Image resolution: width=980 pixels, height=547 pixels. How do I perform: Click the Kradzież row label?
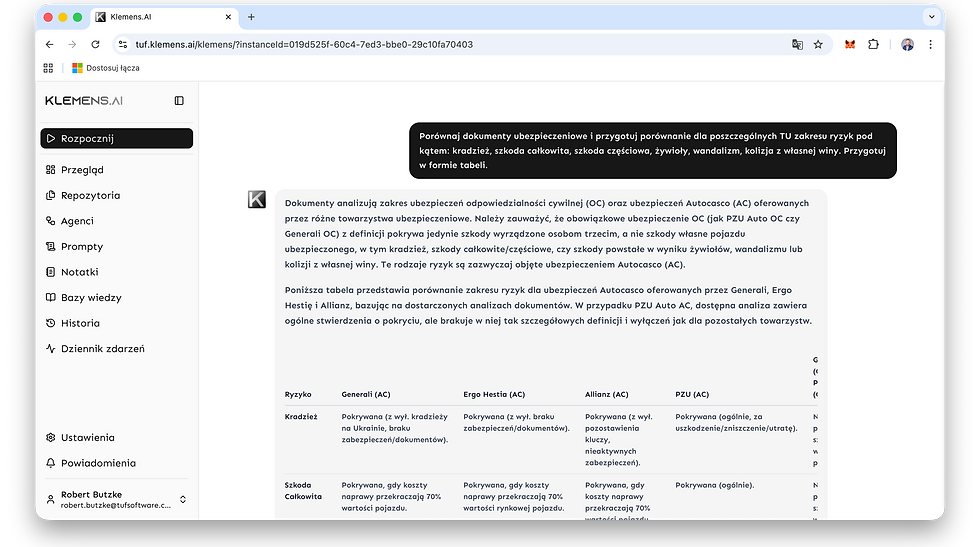(301, 417)
